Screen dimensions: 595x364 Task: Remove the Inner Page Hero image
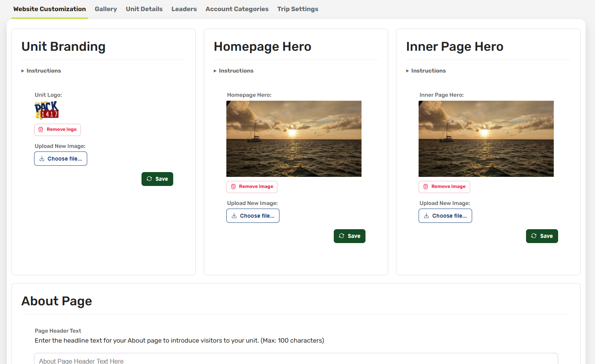tap(444, 187)
